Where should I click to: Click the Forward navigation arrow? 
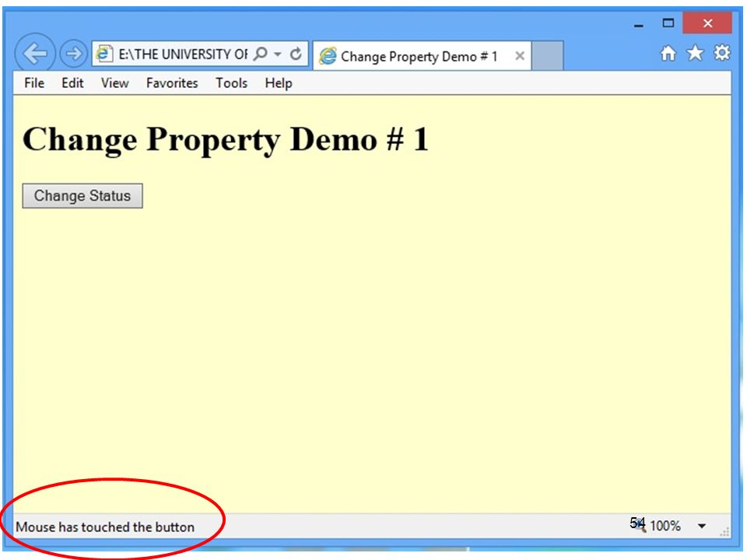(x=73, y=54)
